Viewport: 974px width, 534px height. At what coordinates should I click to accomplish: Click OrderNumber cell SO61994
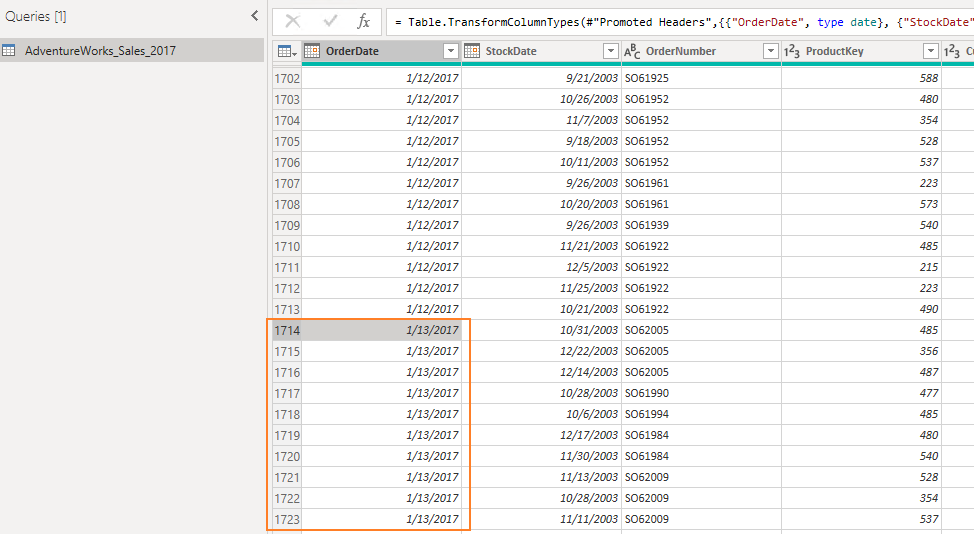point(701,414)
